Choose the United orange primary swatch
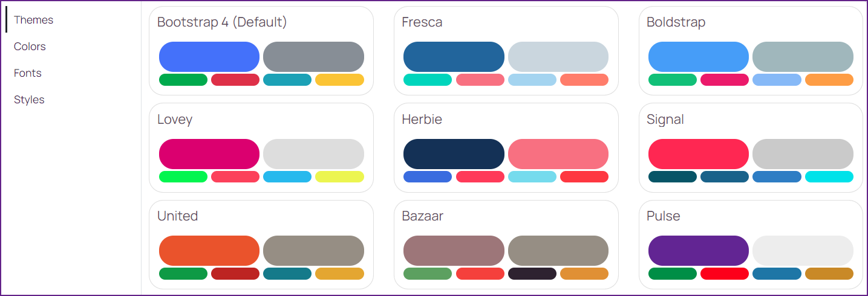868x296 pixels. tap(209, 251)
